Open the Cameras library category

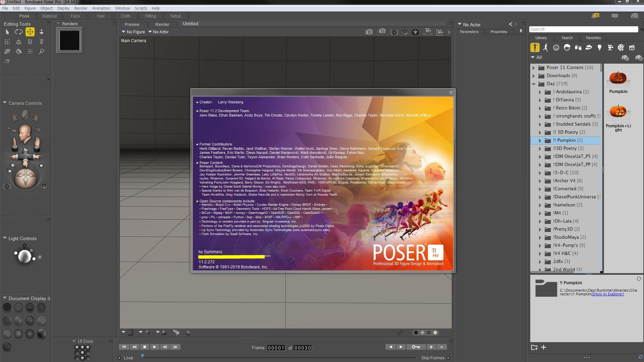(x=610, y=47)
